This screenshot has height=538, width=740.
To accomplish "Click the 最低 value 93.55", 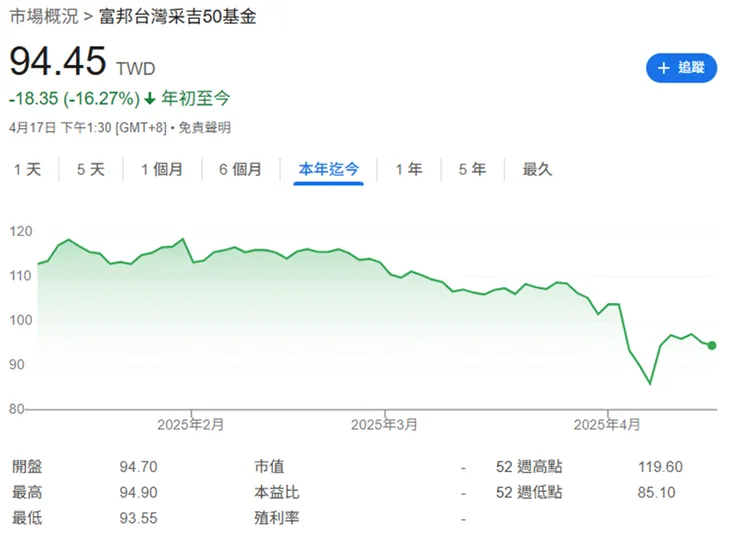I will click(x=138, y=518).
